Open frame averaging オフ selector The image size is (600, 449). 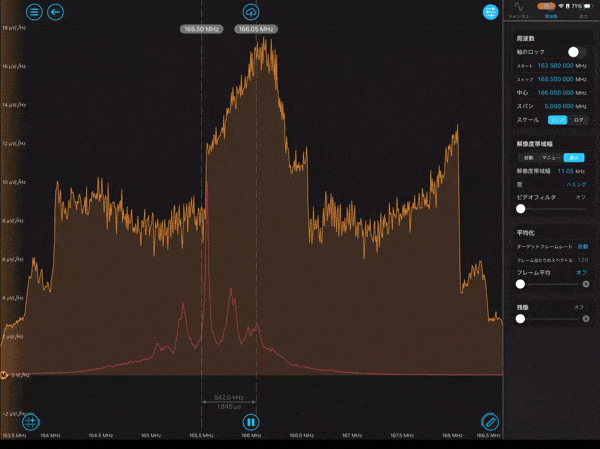pyautogui.click(x=581, y=273)
